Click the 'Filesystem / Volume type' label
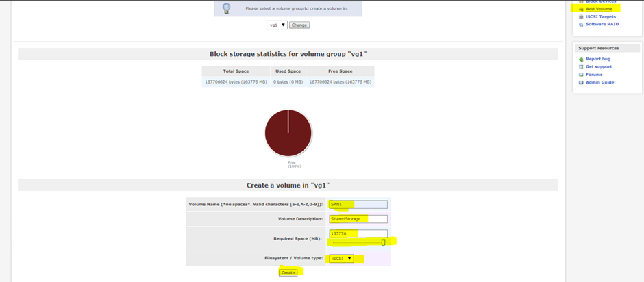The width and height of the screenshot is (644, 282). tap(294, 258)
